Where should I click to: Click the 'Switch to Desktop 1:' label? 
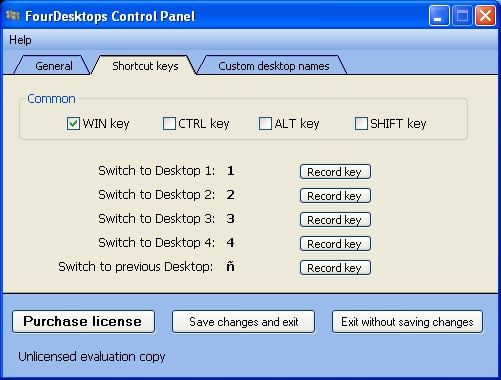tap(157, 171)
